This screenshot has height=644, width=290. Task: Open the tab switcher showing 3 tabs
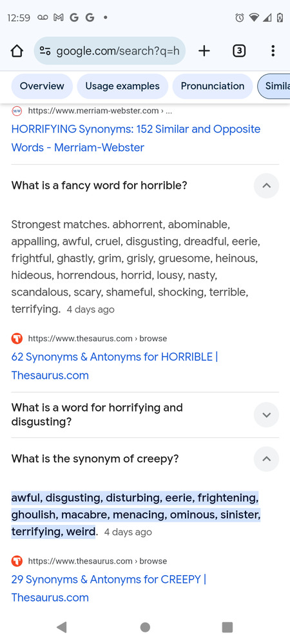(x=239, y=51)
